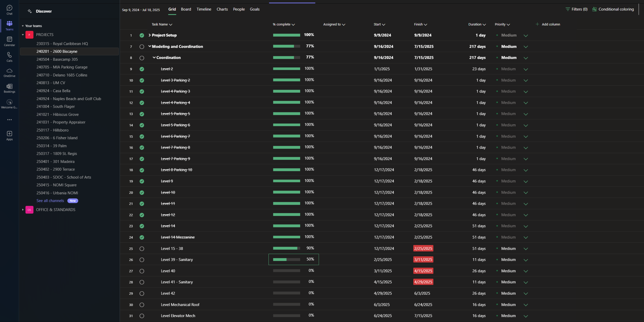Collapse the Coordination task group
The height and width of the screenshot is (322, 644).
click(154, 57)
